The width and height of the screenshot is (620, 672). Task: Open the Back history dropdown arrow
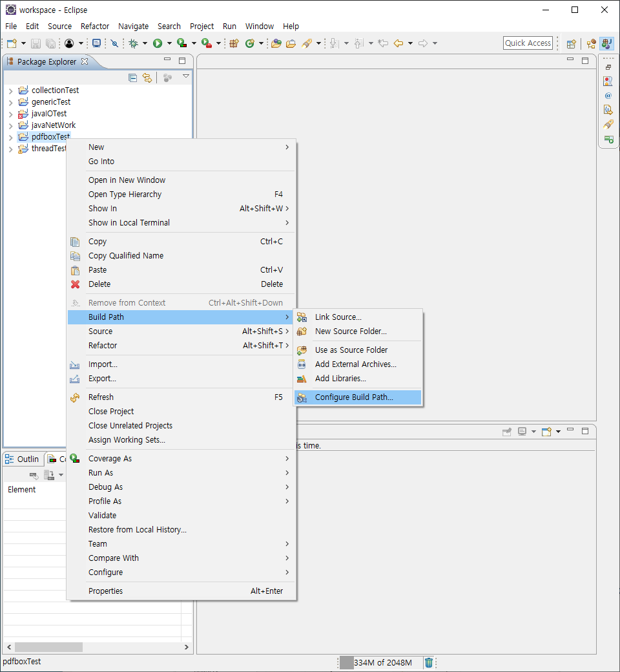pyautogui.click(x=410, y=43)
